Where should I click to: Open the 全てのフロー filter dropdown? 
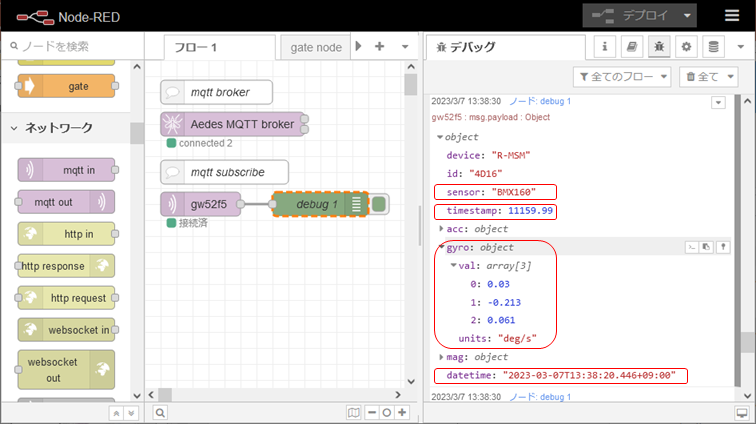pos(620,76)
